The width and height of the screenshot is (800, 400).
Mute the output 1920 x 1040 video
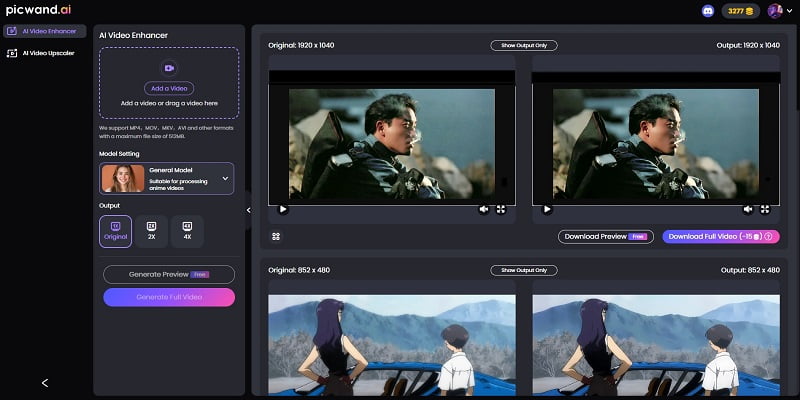747,209
